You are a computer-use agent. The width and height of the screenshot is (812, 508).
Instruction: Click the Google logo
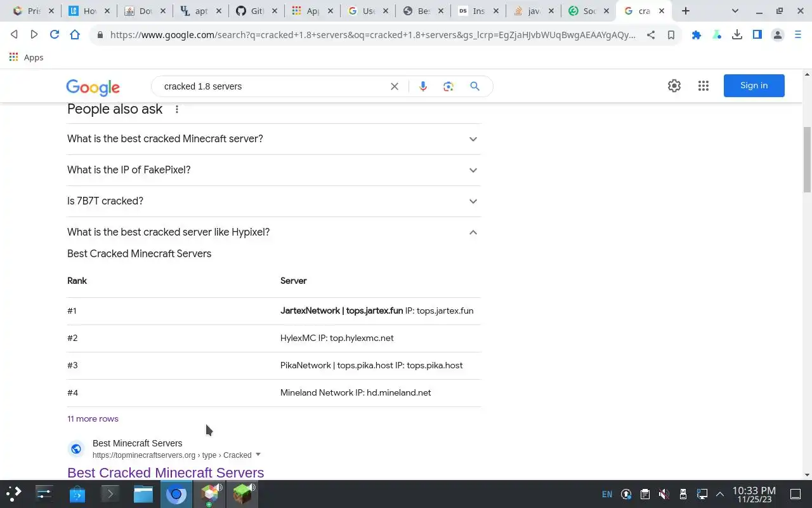click(93, 87)
